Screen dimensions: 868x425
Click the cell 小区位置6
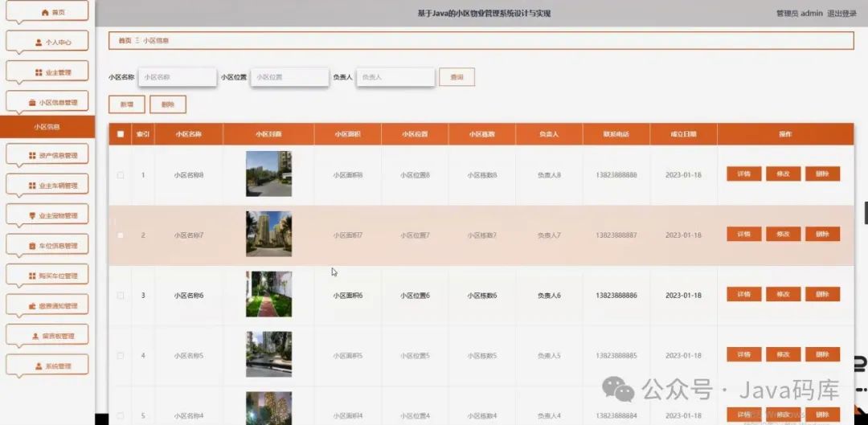[x=416, y=296]
